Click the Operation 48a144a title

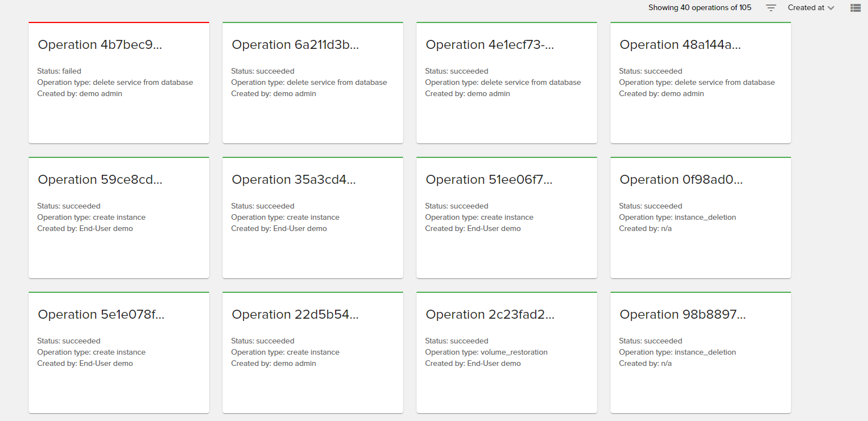tap(680, 44)
